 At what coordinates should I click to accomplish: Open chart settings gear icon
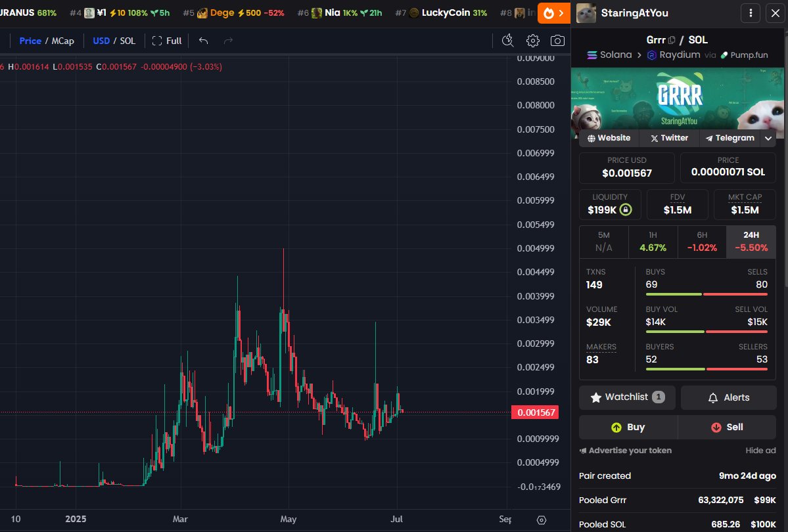click(533, 41)
